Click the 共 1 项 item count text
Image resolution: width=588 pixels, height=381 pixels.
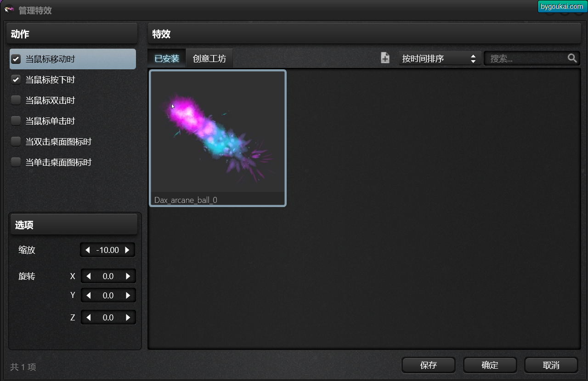click(x=23, y=367)
